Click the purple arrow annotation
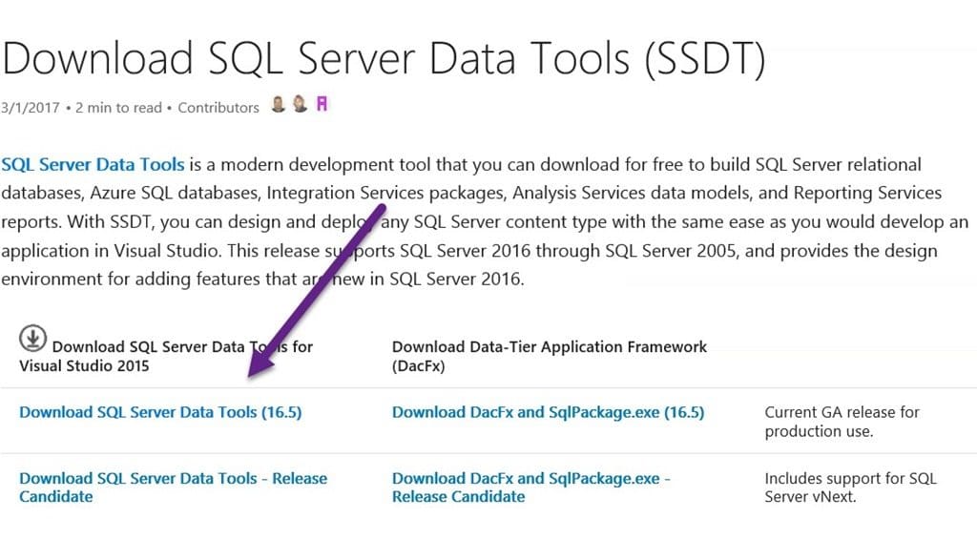 click(317, 291)
